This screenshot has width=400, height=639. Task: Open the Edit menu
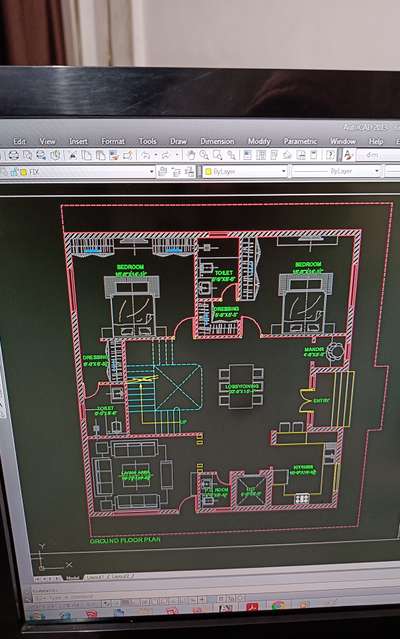pyautogui.click(x=19, y=141)
